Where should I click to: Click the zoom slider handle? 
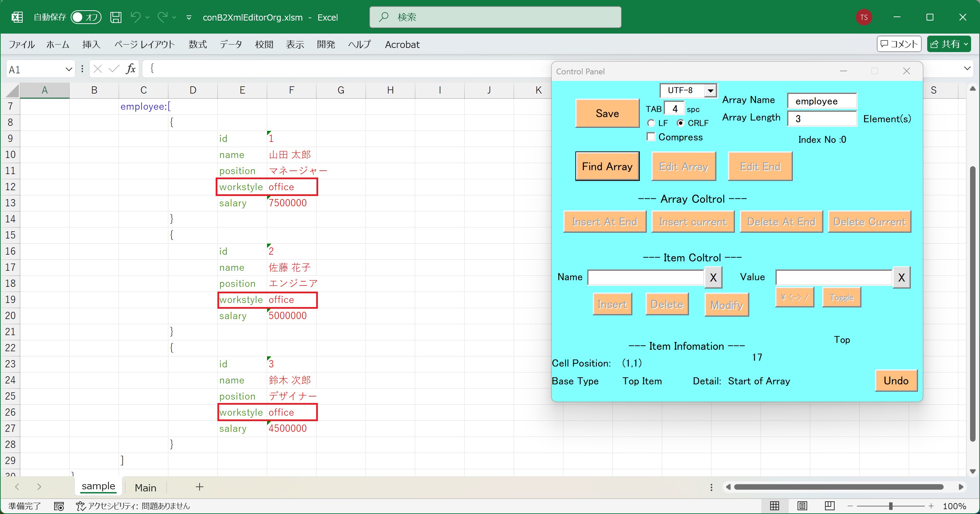(891, 506)
